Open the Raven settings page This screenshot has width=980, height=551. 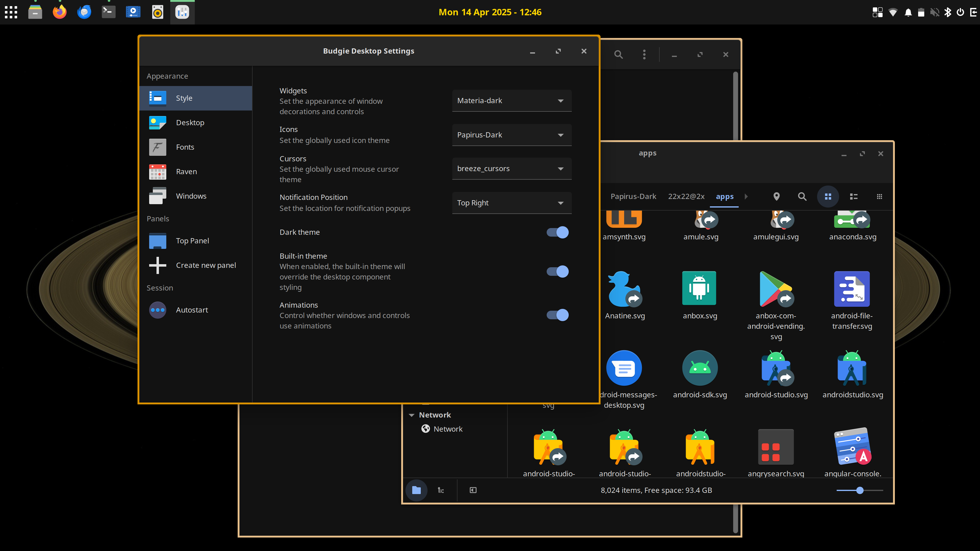(196, 171)
